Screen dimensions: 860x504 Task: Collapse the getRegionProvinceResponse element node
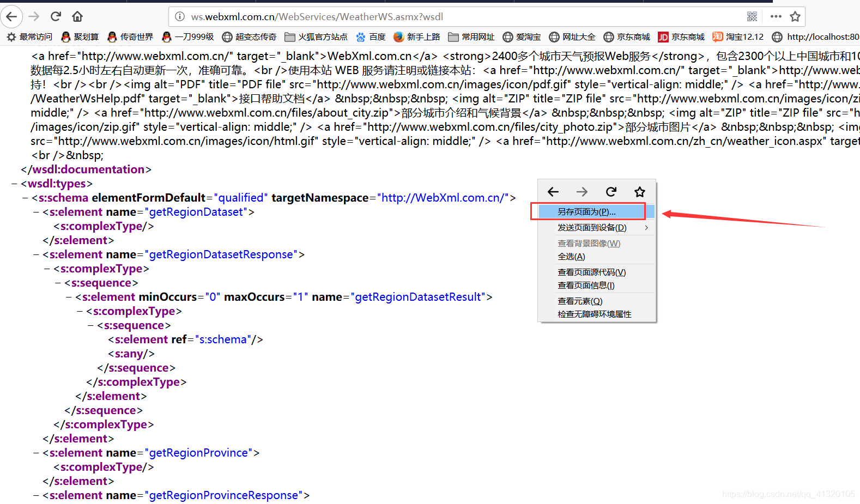(x=37, y=495)
